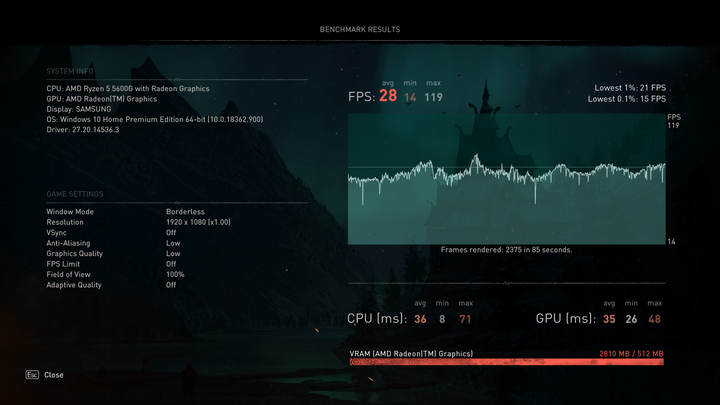Click the FPS Limit Off value

coord(171,264)
